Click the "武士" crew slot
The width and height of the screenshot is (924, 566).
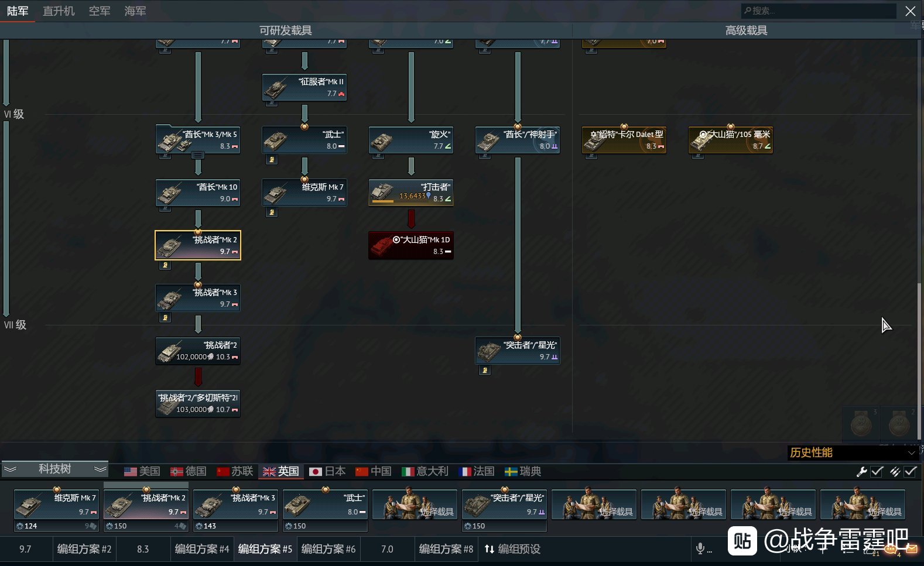325,504
